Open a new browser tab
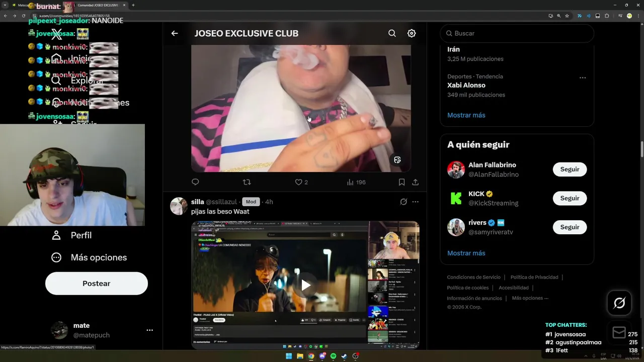This screenshot has height=362, width=644. coord(133,5)
